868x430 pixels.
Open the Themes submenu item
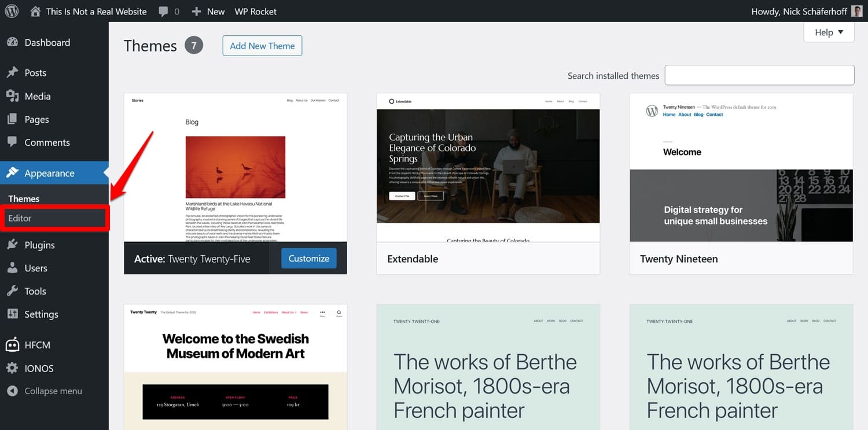click(24, 199)
